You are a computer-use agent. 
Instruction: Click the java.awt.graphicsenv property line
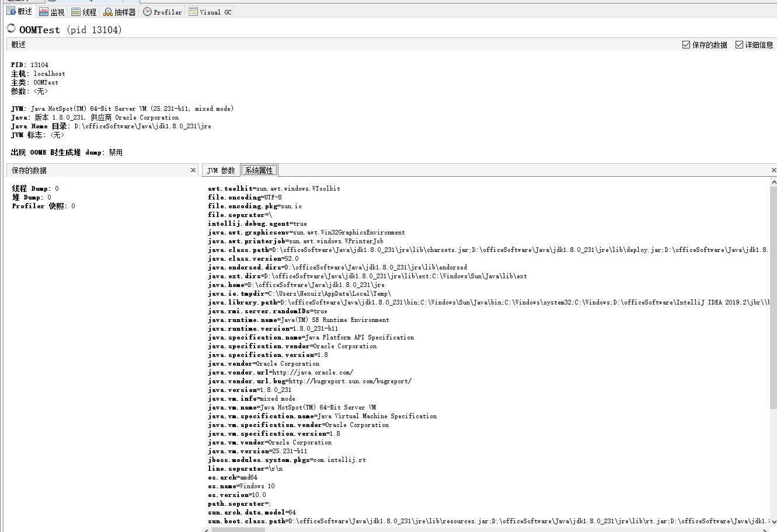coord(306,232)
